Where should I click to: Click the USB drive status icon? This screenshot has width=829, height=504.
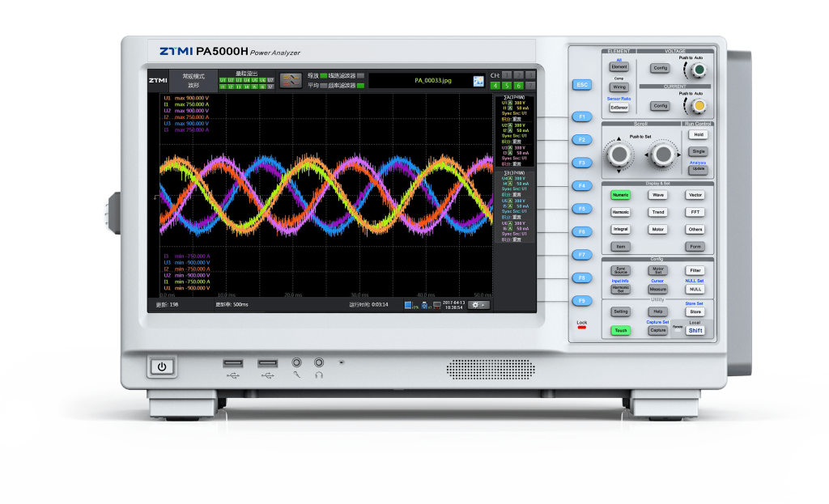pos(426,305)
